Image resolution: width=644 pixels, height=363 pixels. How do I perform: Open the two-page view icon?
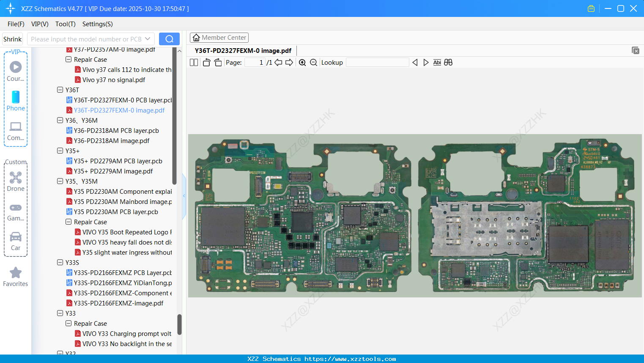194,62
